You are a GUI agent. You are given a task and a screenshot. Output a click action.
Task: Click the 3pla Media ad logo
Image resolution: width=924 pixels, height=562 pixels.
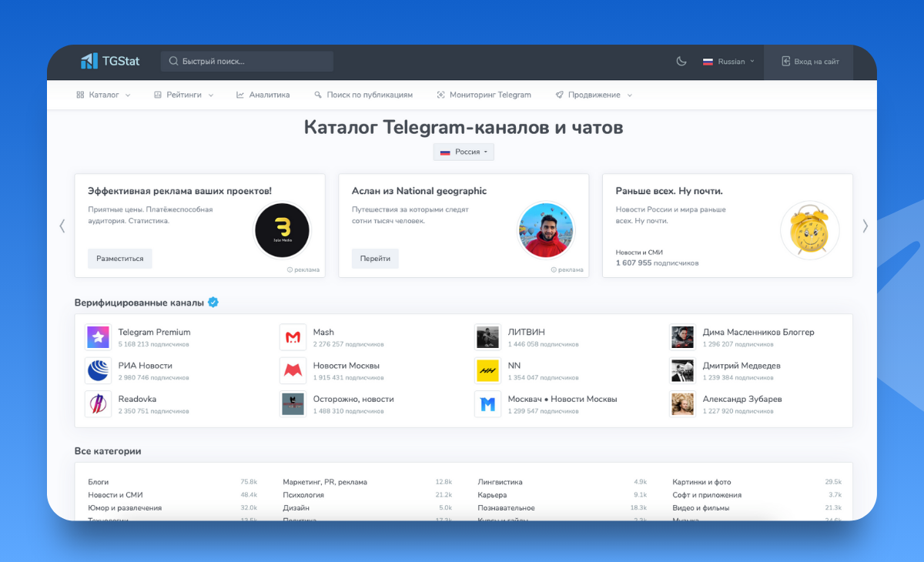282,230
